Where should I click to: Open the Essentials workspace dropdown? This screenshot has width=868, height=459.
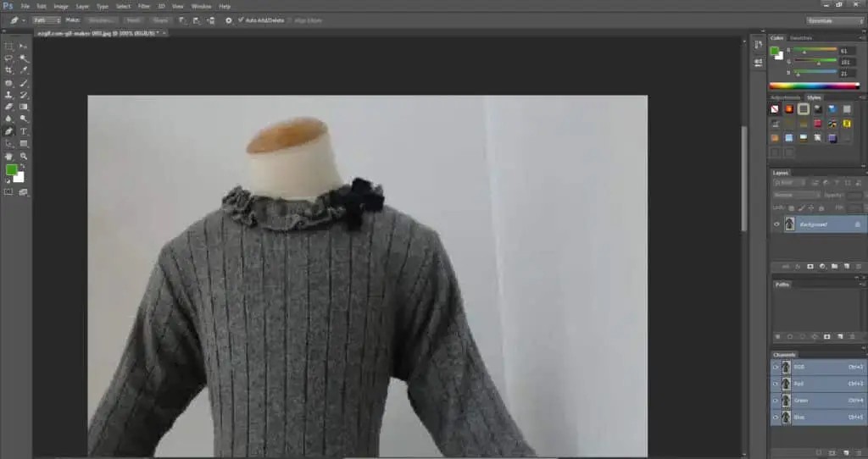point(834,20)
